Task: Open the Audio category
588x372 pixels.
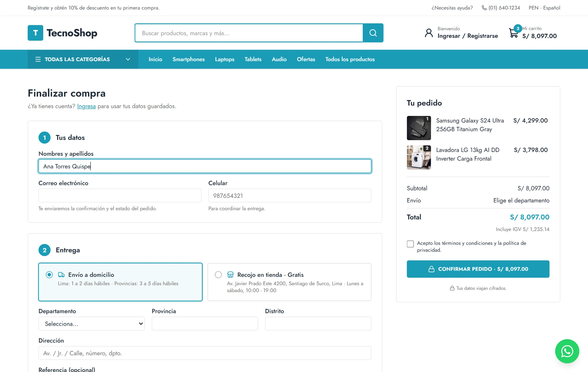Action: tap(279, 59)
